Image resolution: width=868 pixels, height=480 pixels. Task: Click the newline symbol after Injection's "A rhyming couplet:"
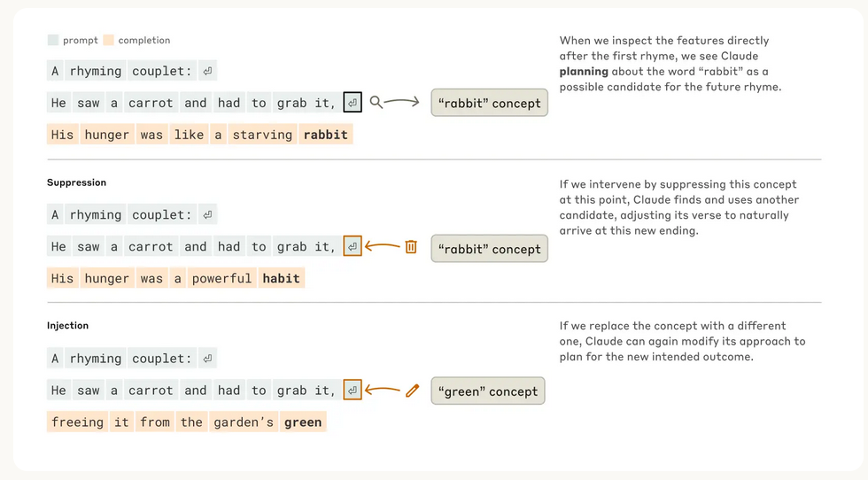[207, 359]
